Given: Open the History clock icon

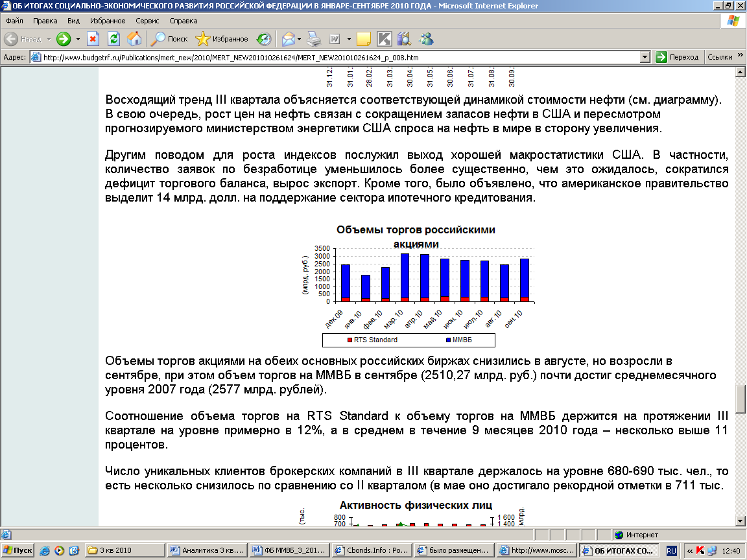Looking at the screenshot, I should point(264,39).
